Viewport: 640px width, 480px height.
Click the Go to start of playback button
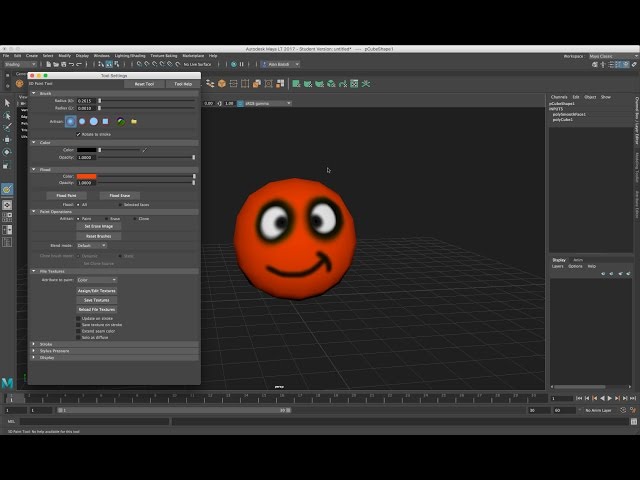[579, 398]
